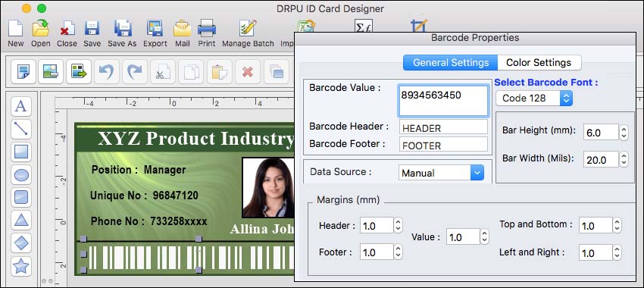Open the Data Source Manual dropdown
This screenshot has width=644, height=288.
pyautogui.click(x=441, y=173)
